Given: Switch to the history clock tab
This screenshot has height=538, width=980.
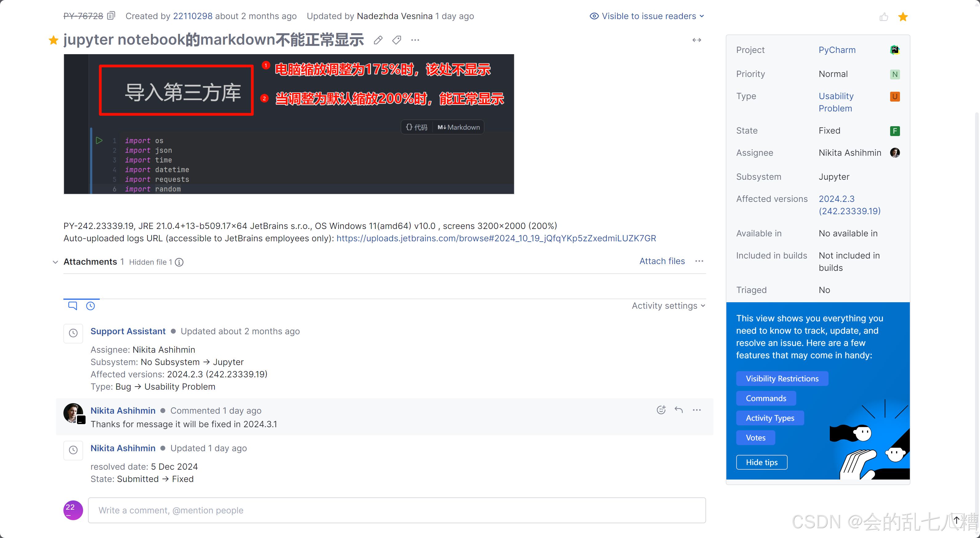Looking at the screenshot, I should point(90,306).
